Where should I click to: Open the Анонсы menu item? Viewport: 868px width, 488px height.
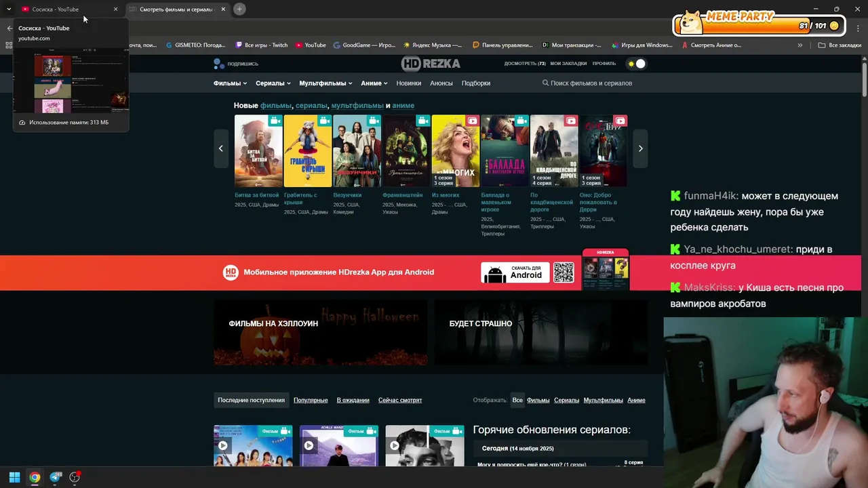point(441,83)
